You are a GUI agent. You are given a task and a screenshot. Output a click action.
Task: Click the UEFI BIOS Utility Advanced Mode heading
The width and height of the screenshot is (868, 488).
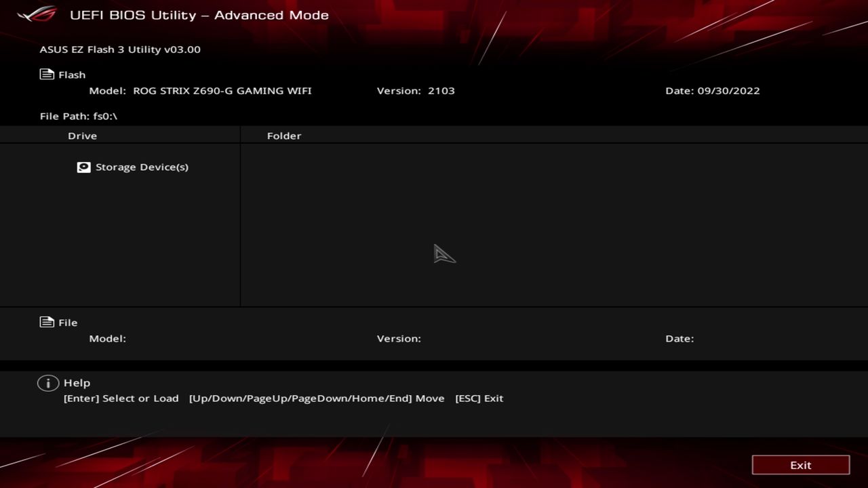[x=199, y=15]
